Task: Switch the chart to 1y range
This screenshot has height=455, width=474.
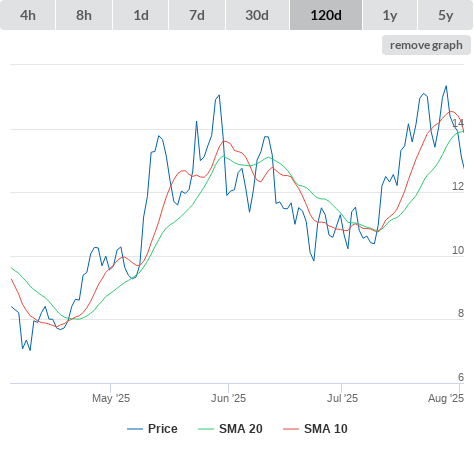Action: (x=390, y=15)
